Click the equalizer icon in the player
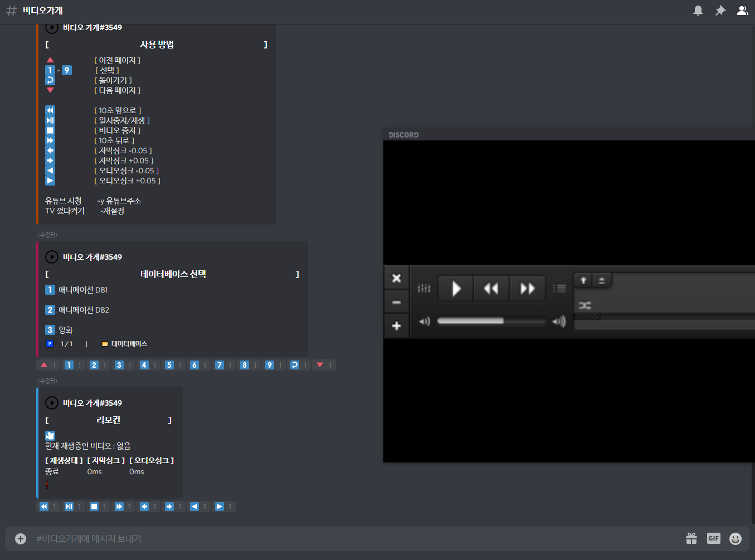The width and height of the screenshot is (755, 560). [x=423, y=288]
